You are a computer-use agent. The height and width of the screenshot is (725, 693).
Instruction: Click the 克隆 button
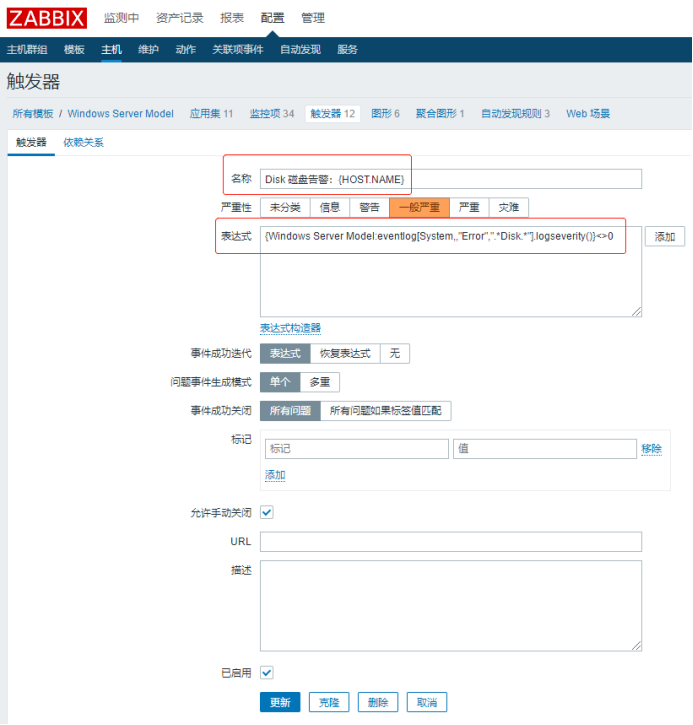329,702
